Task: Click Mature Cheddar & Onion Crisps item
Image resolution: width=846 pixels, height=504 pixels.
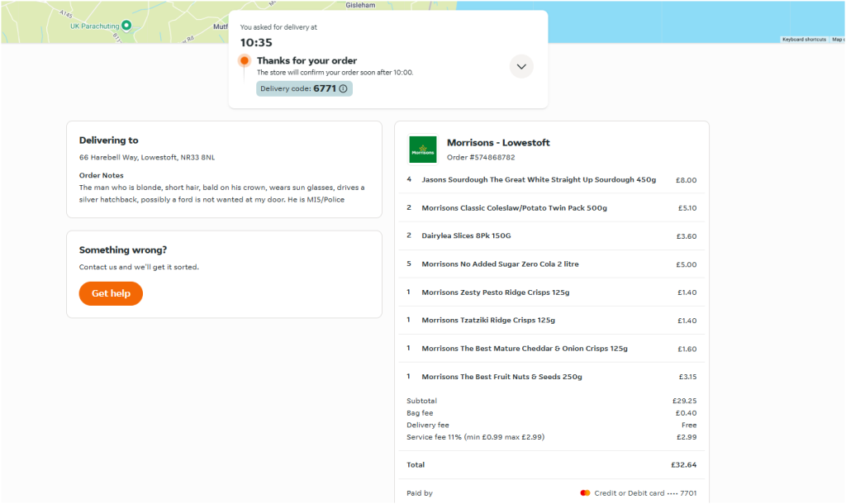Action: (525, 349)
